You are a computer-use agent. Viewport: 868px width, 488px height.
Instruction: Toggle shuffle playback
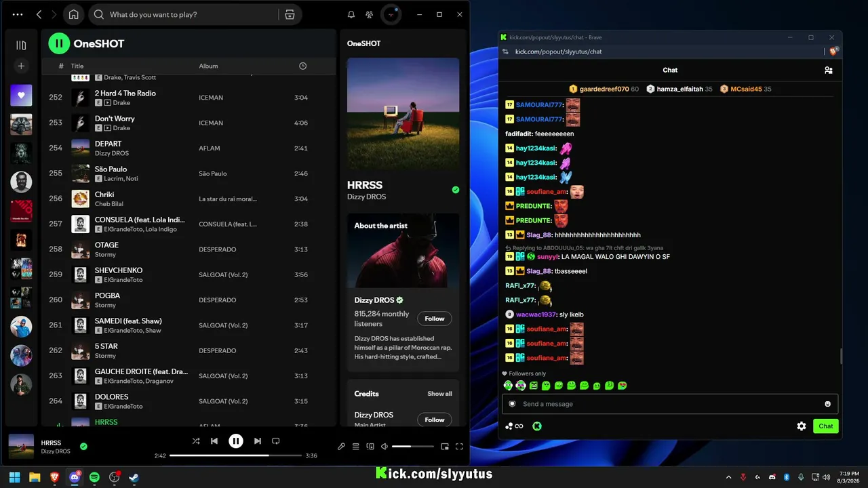(196, 441)
